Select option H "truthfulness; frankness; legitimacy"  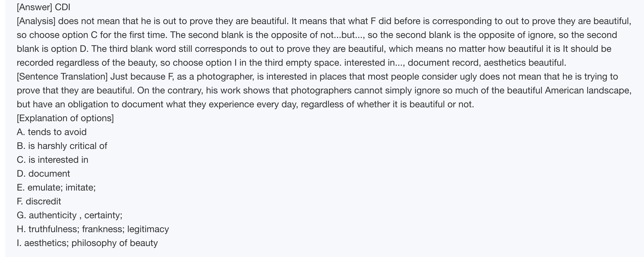(93, 229)
